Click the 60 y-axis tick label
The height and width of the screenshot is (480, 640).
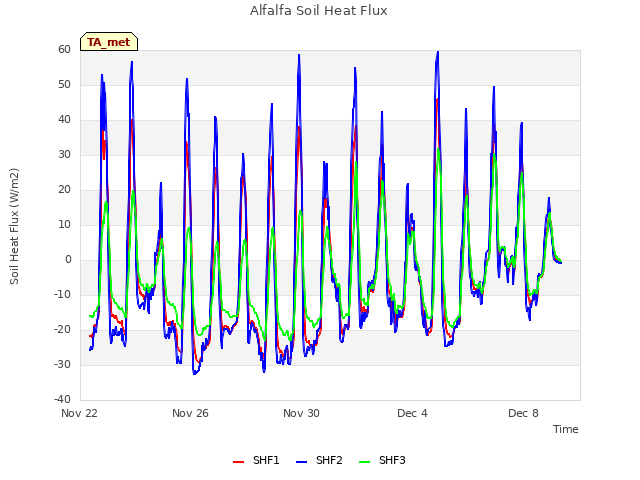point(64,49)
